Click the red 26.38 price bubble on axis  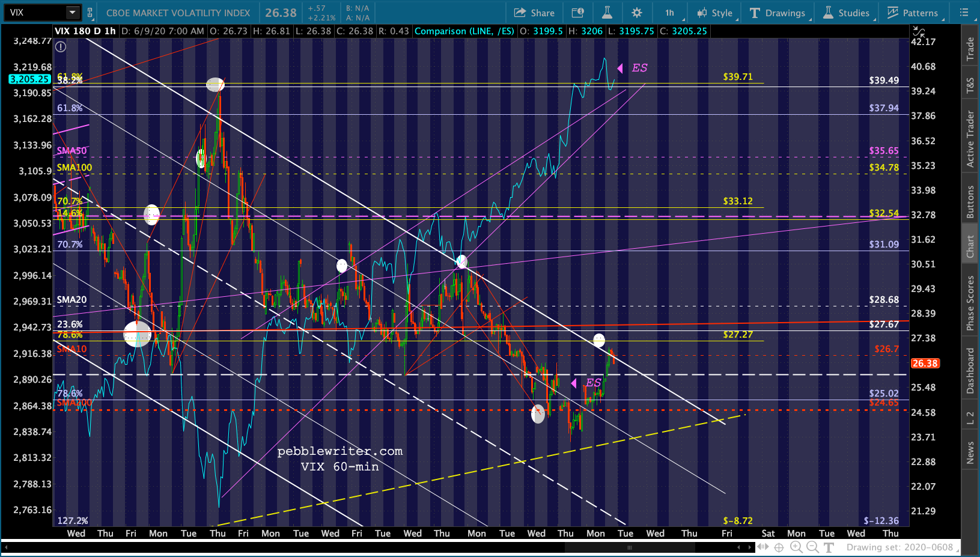click(925, 364)
